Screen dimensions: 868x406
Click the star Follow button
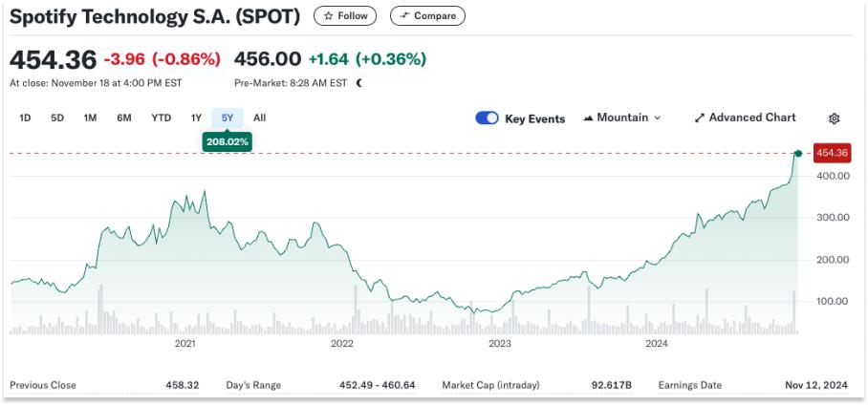(345, 16)
